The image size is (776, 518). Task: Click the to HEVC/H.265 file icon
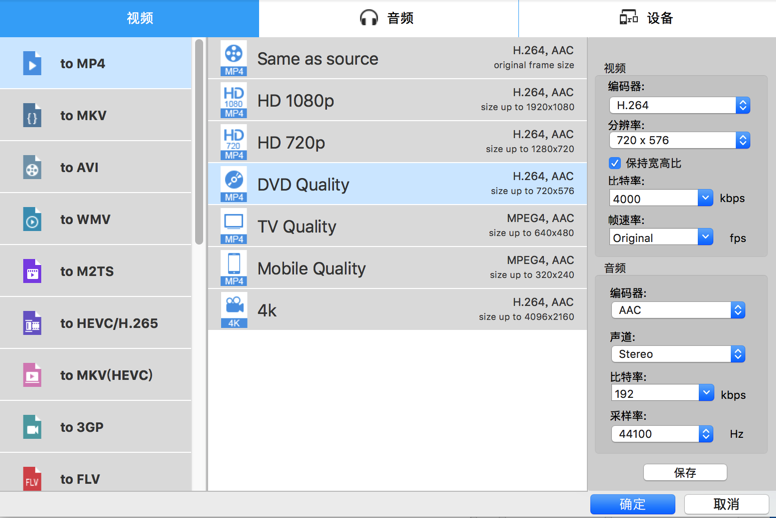[x=32, y=323]
